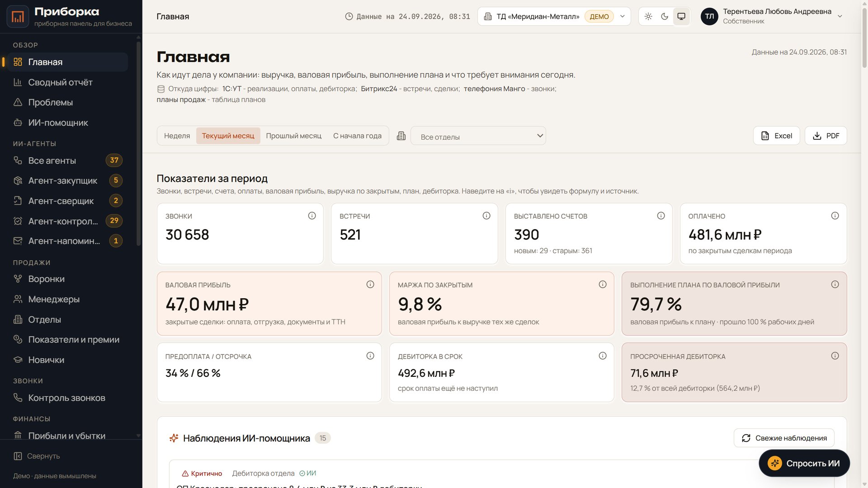Export report to Excel
The image size is (868, 488).
tap(777, 136)
